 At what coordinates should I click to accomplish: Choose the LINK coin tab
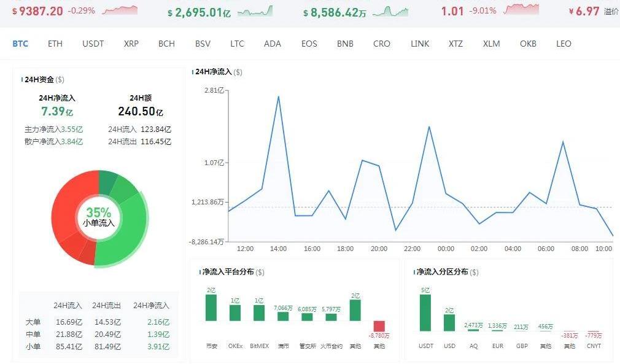tap(420, 44)
